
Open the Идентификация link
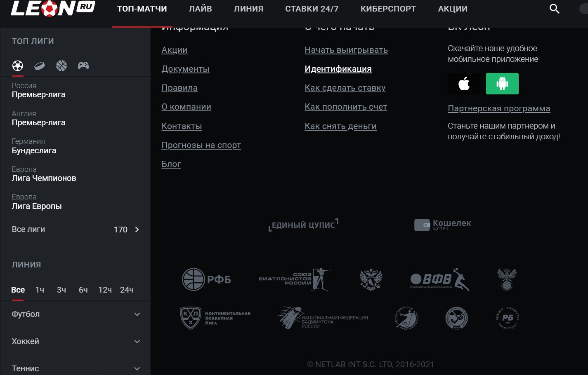(x=338, y=69)
